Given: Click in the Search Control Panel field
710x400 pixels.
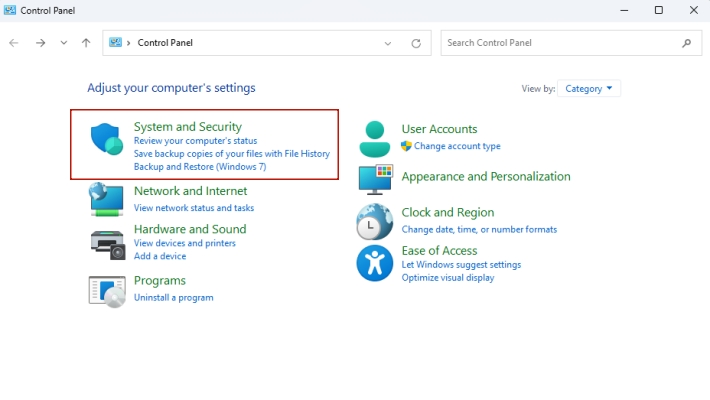Looking at the screenshot, I should tap(560, 43).
